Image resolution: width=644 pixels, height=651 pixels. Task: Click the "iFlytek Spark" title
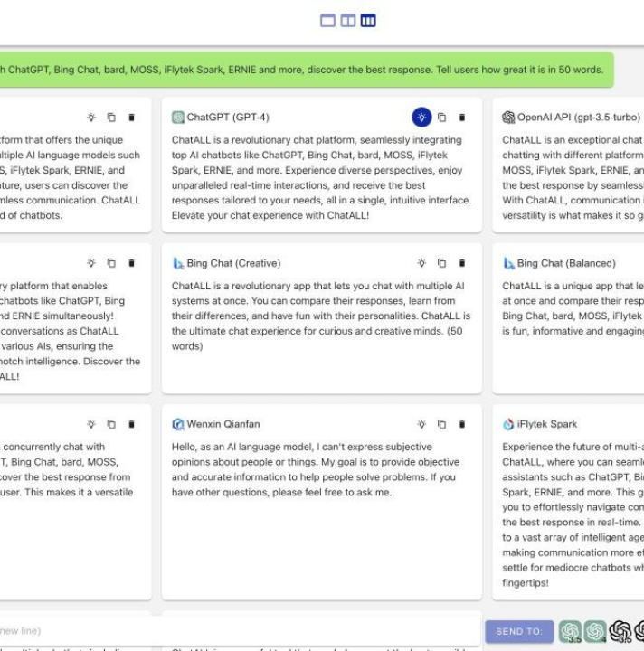pyautogui.click(x=547, y=424)
